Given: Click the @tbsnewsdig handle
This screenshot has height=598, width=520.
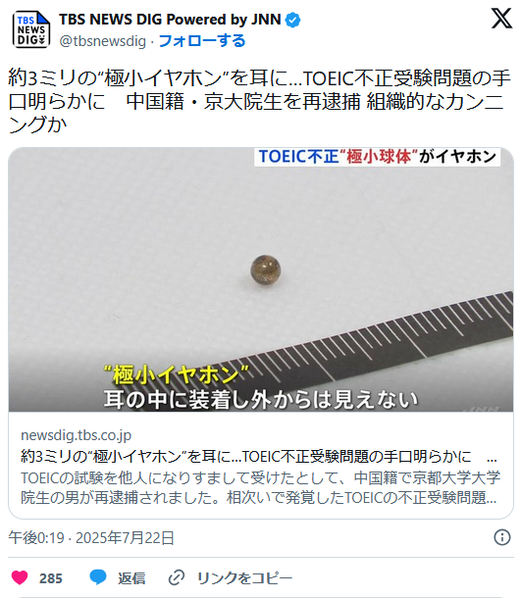Looking at the screenshot, I should (103, 41).
